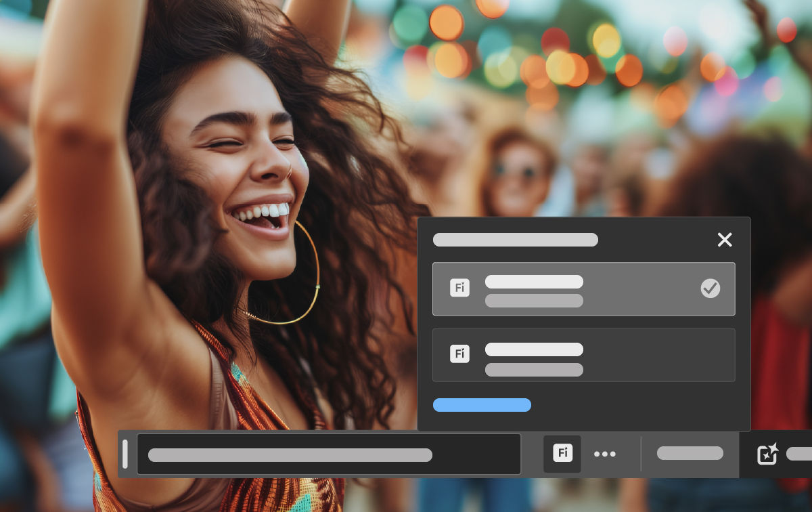Grab the taskbar drag handle

(x=125, y=454)
